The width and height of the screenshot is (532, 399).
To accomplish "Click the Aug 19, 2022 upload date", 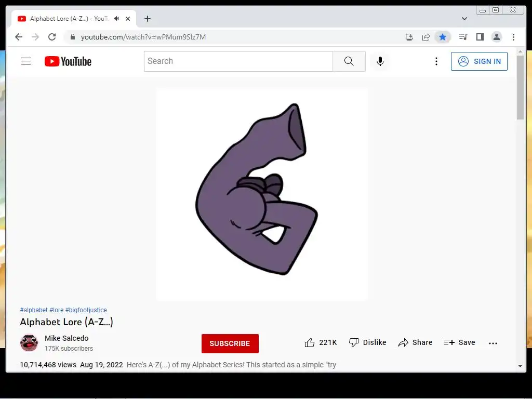I will tap(101, 365).
